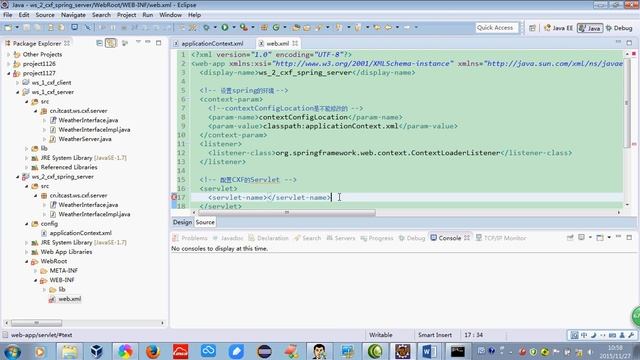This screenshot has height=360, width=640.
Task: Switch to the Java EE perspective
Action: pos(558,28)
